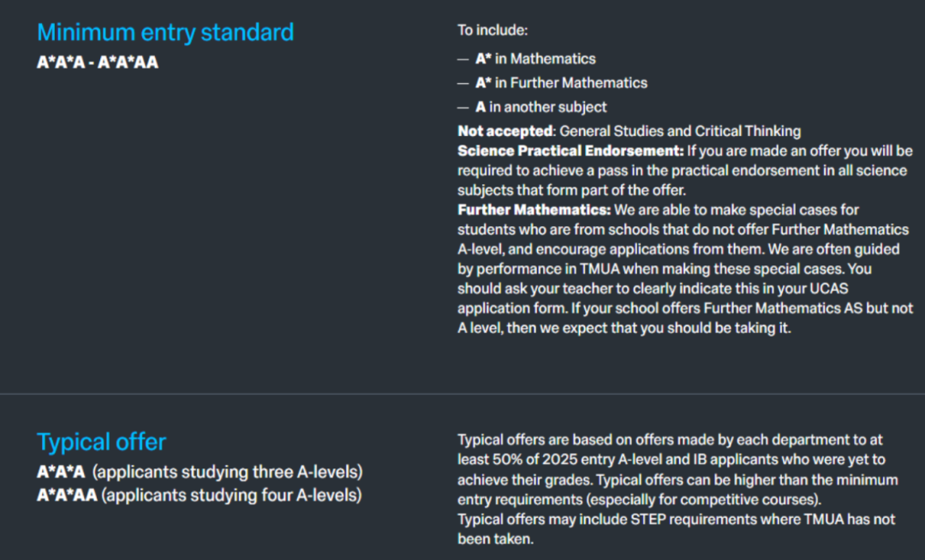
Task: Click the A*A*AA four A-levels offer line
Action: click(200, 495)
